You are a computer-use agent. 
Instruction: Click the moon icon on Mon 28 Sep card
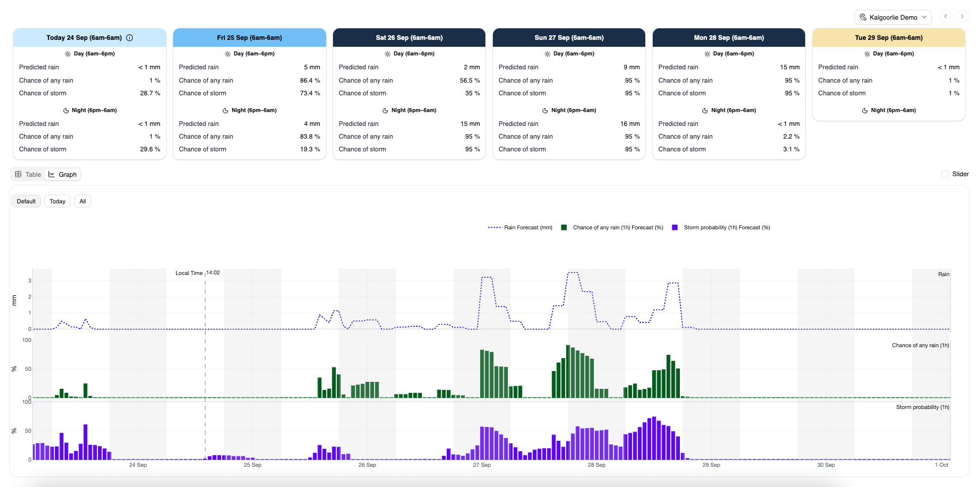(705, 110)
